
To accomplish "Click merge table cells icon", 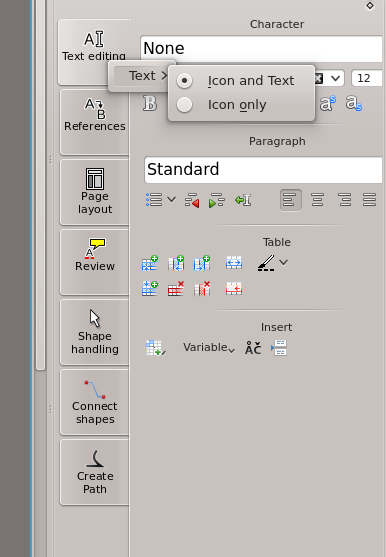I will point(234,263).
